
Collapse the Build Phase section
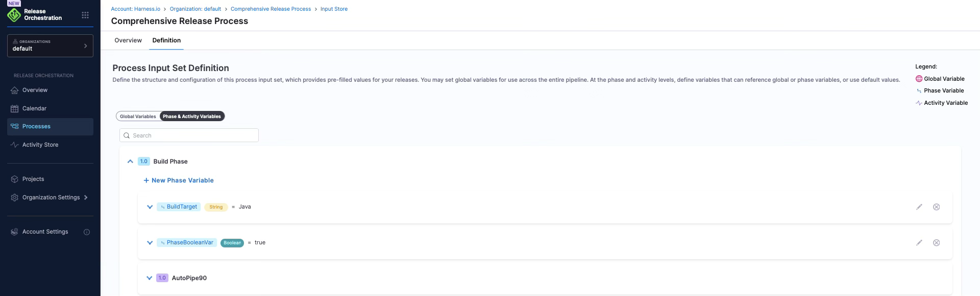[x=130, y=162]
